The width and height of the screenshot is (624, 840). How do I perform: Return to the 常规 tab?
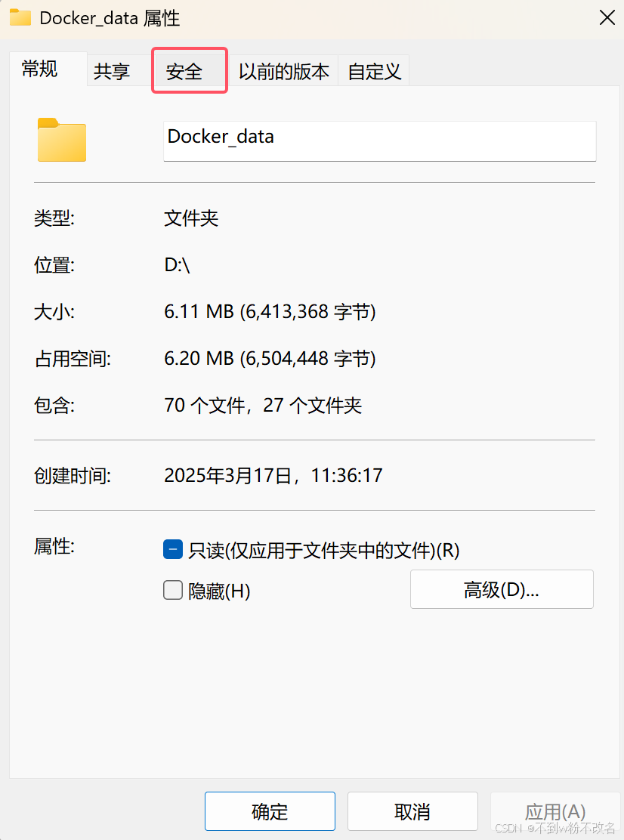[x=39, y=69]
